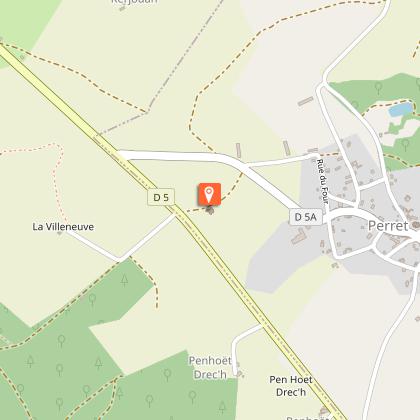This screenshot has width=420, height=420.
Task: Click the large building left of Perret
Action: click(x=299, y=236)
